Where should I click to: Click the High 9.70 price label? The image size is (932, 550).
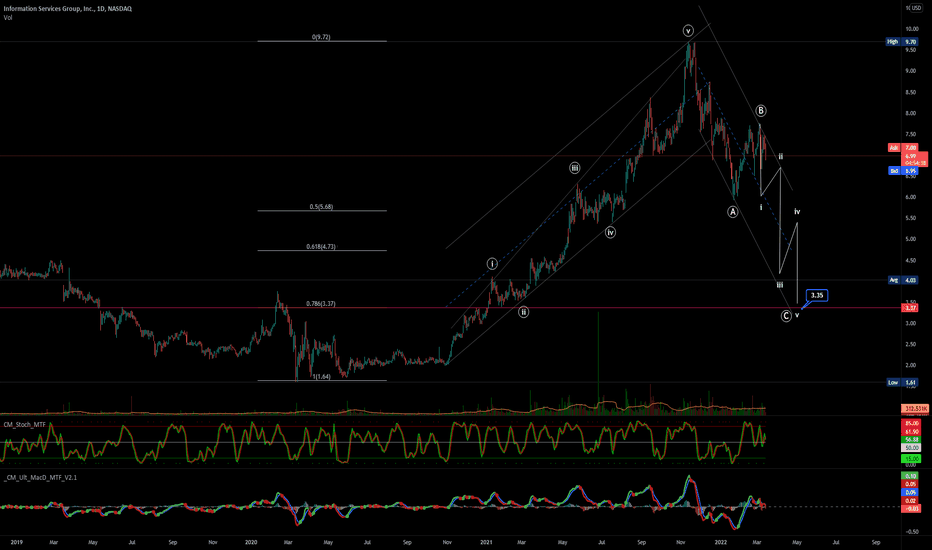902,42
